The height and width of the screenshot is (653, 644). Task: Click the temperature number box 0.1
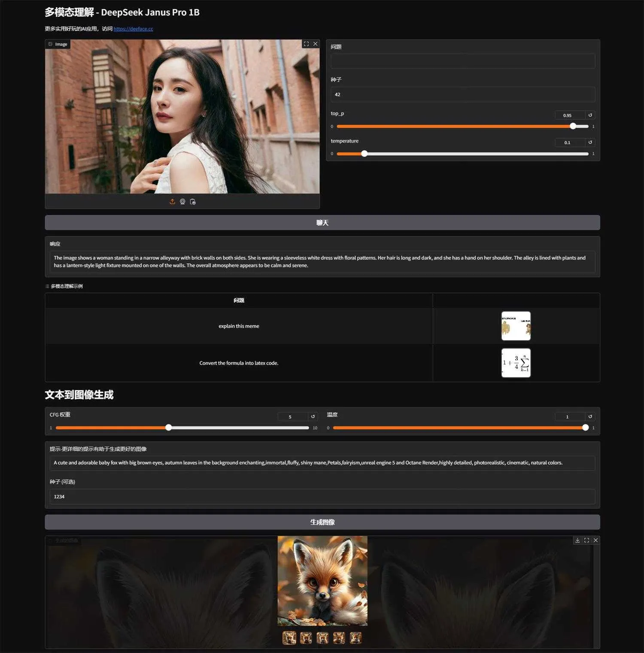pos(570,142)
